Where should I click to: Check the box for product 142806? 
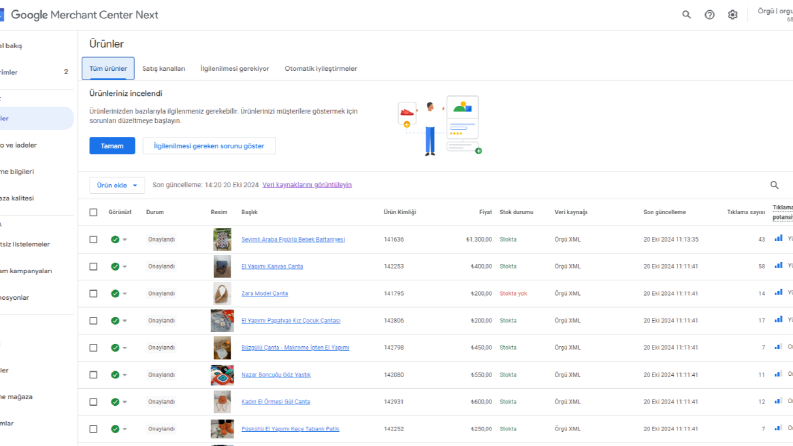tap(93, 321)
